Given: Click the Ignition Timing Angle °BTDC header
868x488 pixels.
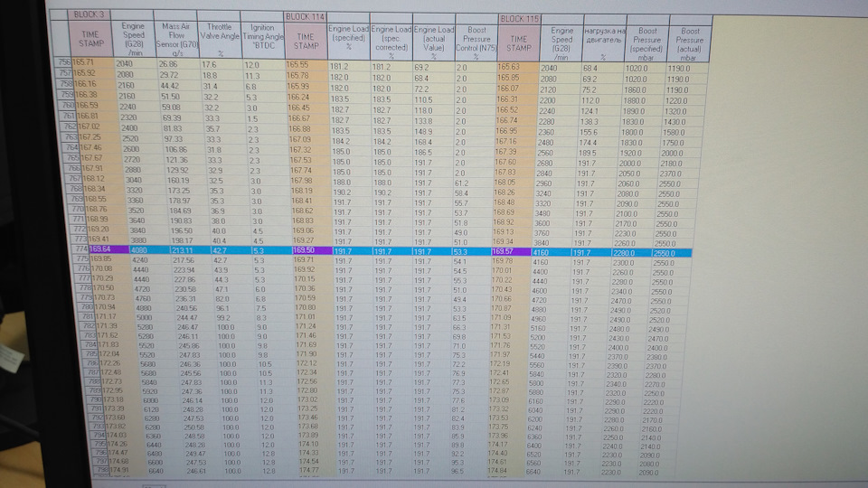Looking at the screenshot, I should 263,40.
